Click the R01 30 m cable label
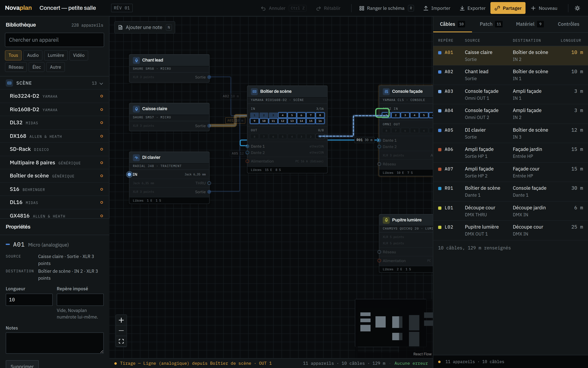This screenshot has height=368, width=588. 364,140
